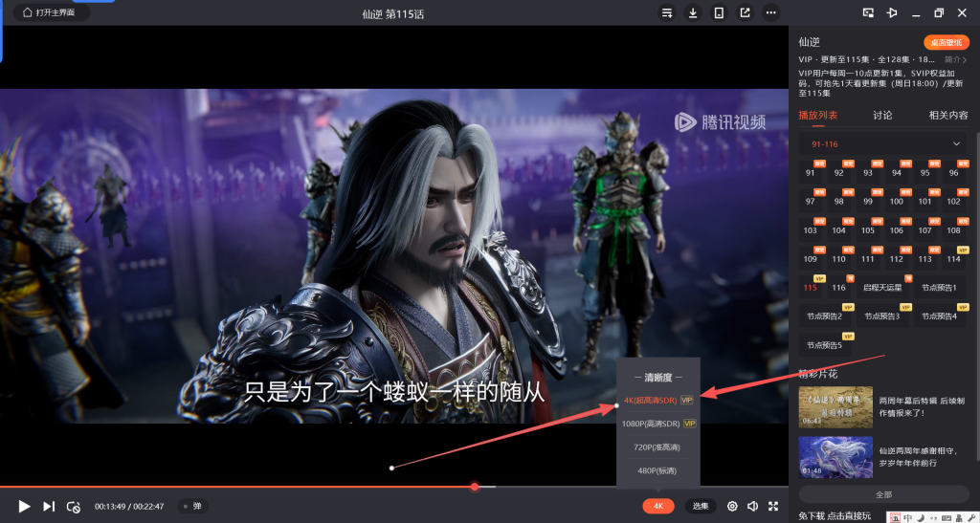Image resolution: width=980 pixels, height=523 pixels.
Task: Mute the video volume
Action: 752,506
